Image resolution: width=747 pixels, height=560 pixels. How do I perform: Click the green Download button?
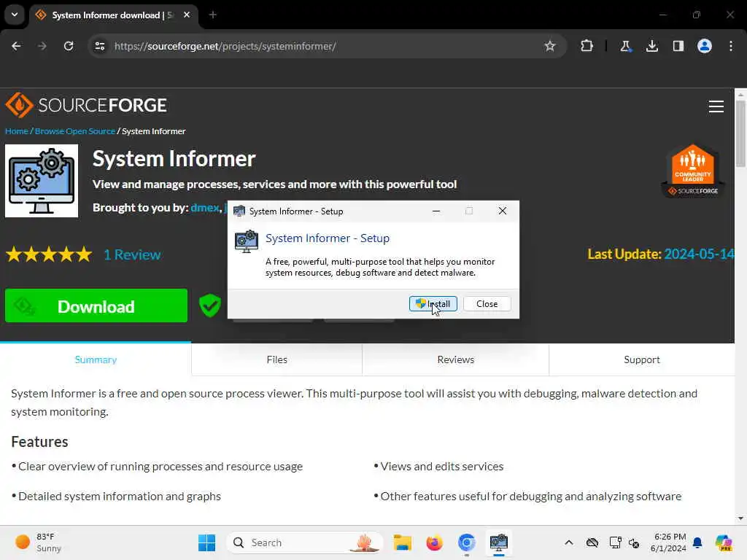[96, 306]
